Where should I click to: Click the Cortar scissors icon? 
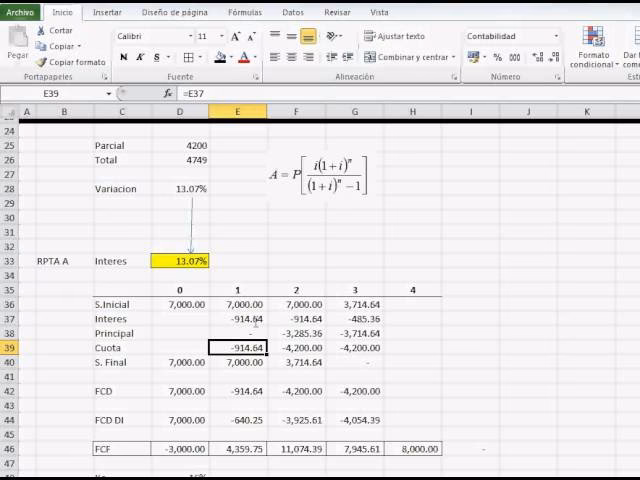click(40, 31)
